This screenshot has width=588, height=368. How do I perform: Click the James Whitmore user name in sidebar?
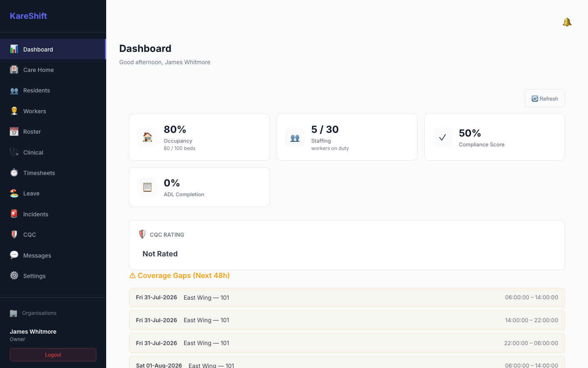33,332
